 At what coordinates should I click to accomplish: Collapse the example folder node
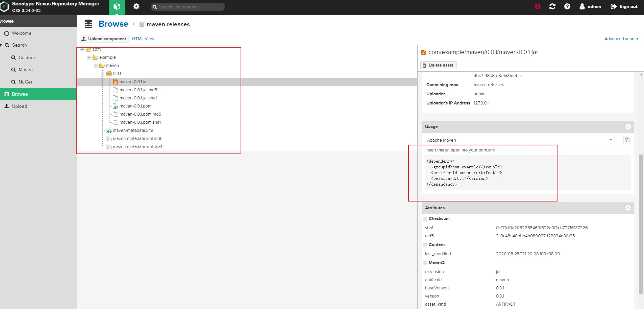pyautogui.click(x=89, y=57)
